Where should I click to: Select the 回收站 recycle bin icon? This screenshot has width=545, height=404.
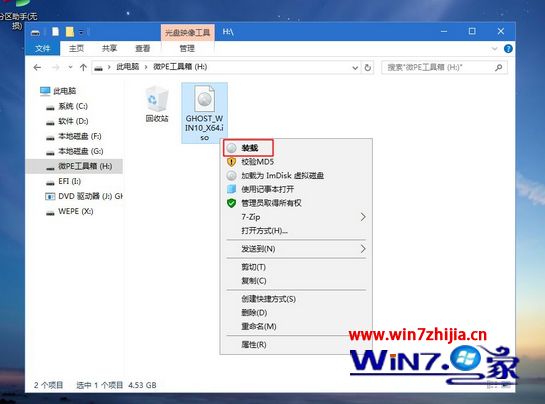pyautogui.click(x=157, y=104)
